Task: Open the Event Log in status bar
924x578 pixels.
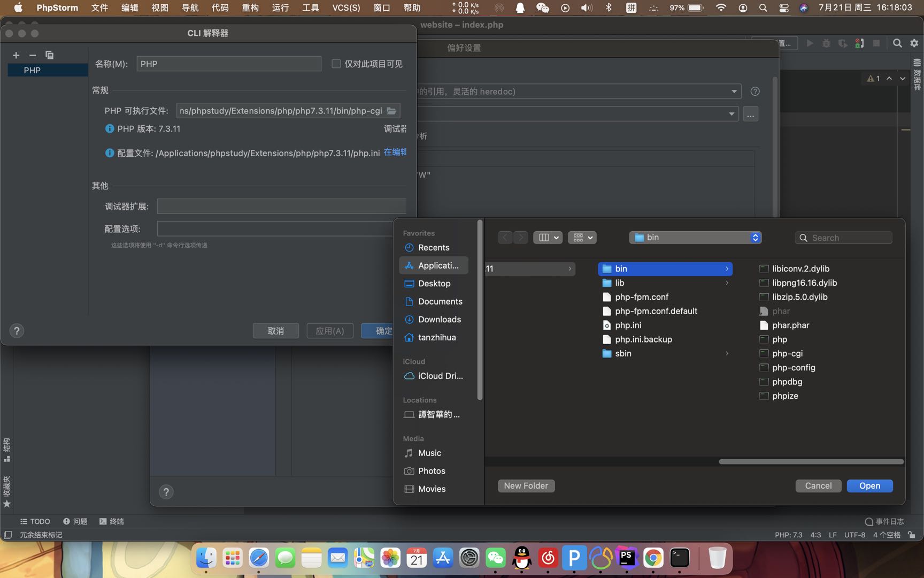Action: [x=884, y=521]
